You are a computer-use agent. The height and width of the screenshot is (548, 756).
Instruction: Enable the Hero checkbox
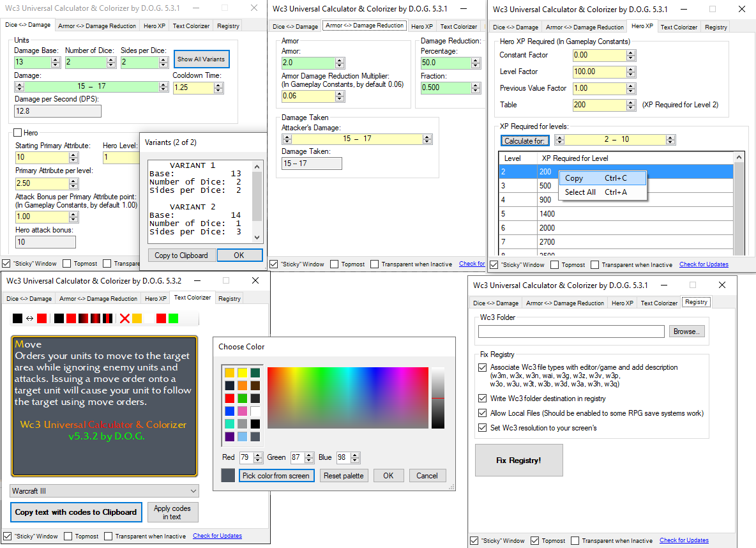coord(18,133)
